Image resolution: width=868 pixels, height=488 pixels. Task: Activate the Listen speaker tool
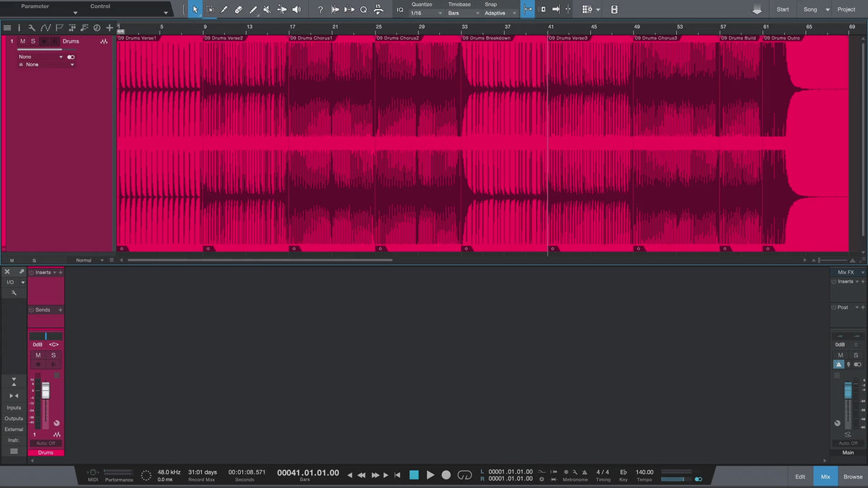click(297, 9)
